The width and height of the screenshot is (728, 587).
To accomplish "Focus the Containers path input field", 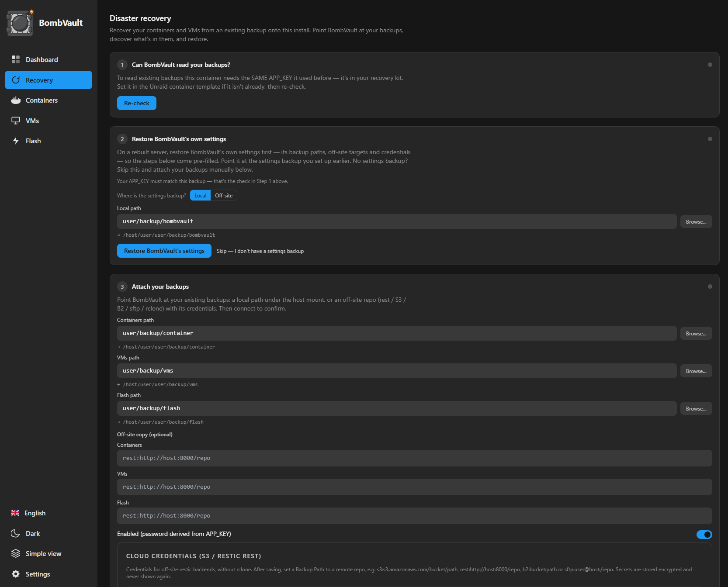I will 397,333.
